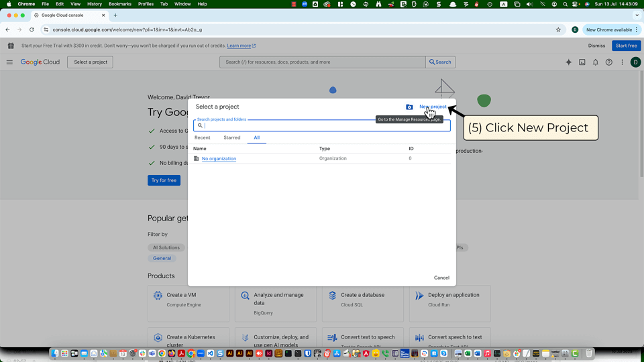Click the Name column header
This screenshot has width=644, height=362.
(200, 149)
